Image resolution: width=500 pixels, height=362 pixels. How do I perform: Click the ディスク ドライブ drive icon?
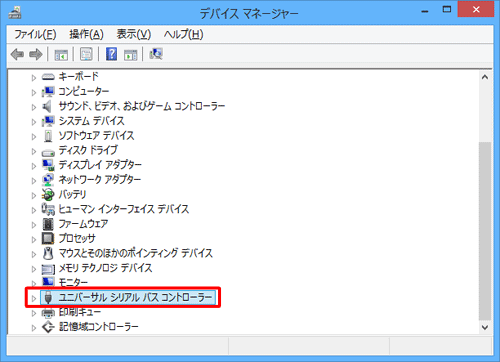click(48, 152)
